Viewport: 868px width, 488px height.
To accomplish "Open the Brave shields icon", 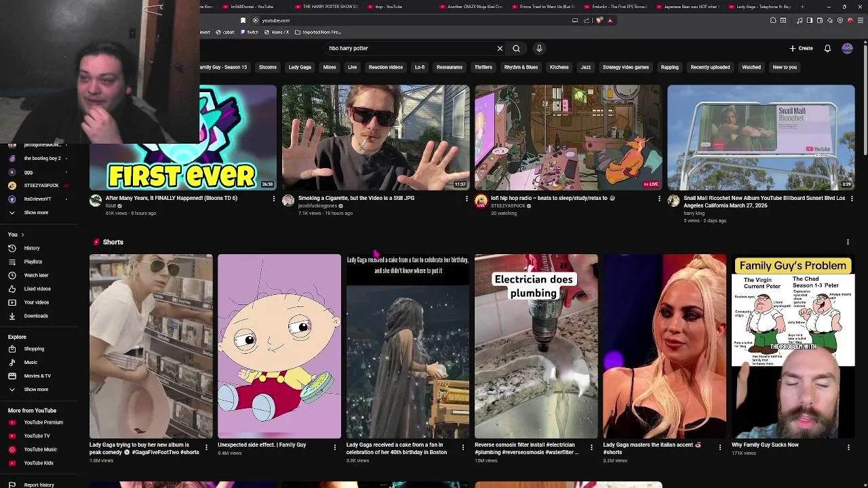I will click(599, 20).
